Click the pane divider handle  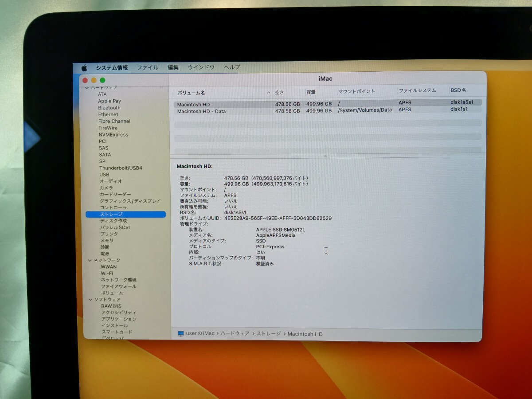point(325,156)
